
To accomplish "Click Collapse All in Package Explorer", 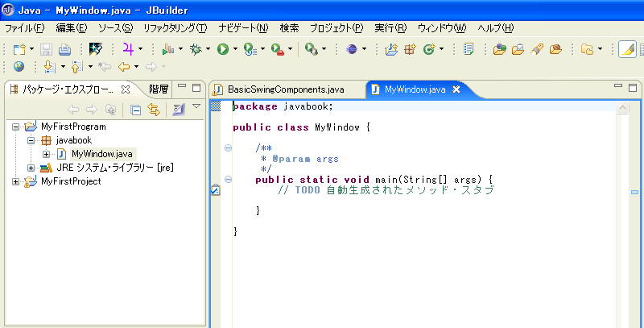I will (135, 110).
